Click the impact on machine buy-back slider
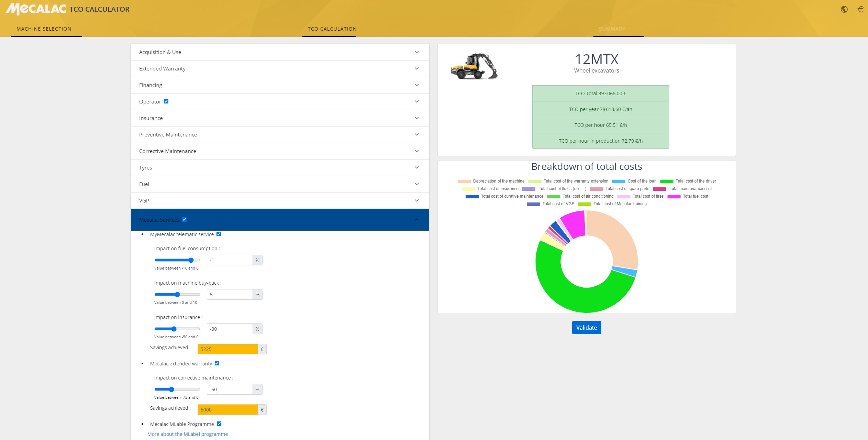868x440 pixels. pos(177,295)
